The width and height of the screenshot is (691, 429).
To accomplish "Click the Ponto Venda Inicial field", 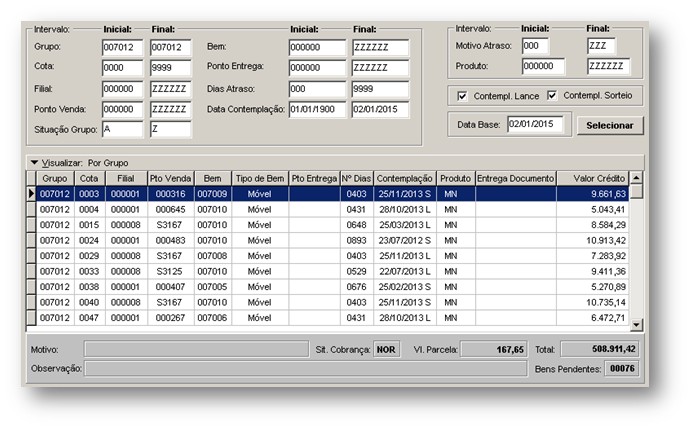I will (x=123, y=109).
